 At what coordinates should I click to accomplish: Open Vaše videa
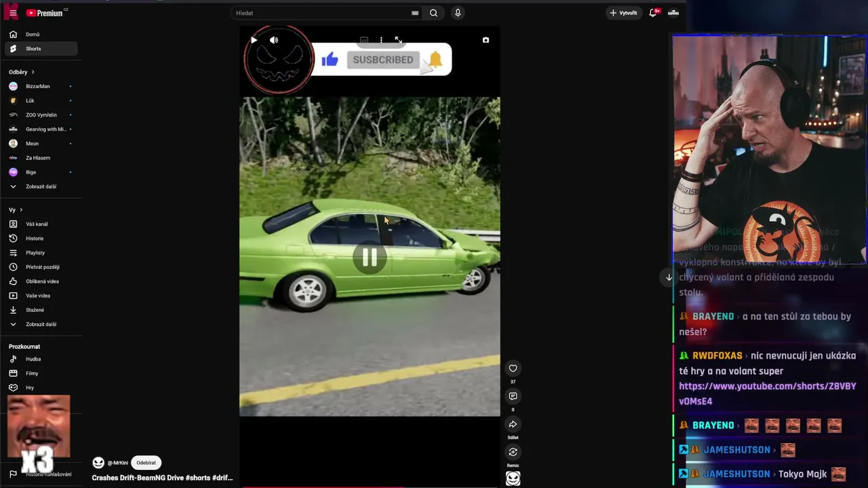tap(41, 296)
